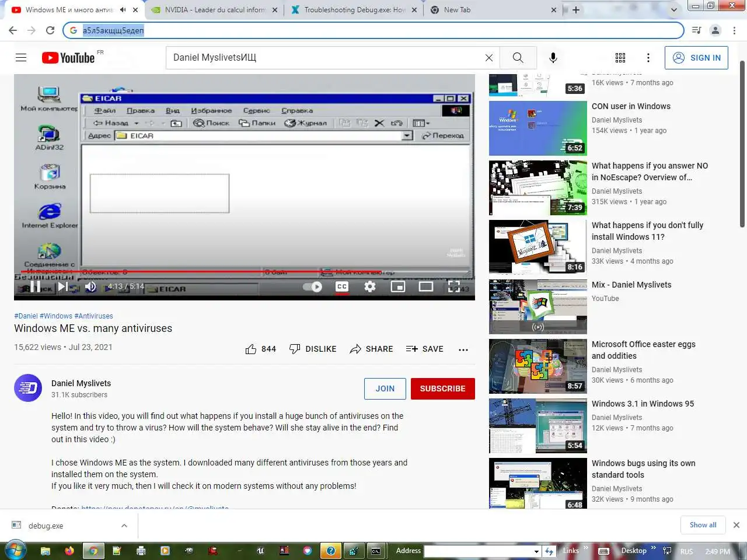
Task: Switch to NVIDIA tab
Action: (x=215, y=10)
